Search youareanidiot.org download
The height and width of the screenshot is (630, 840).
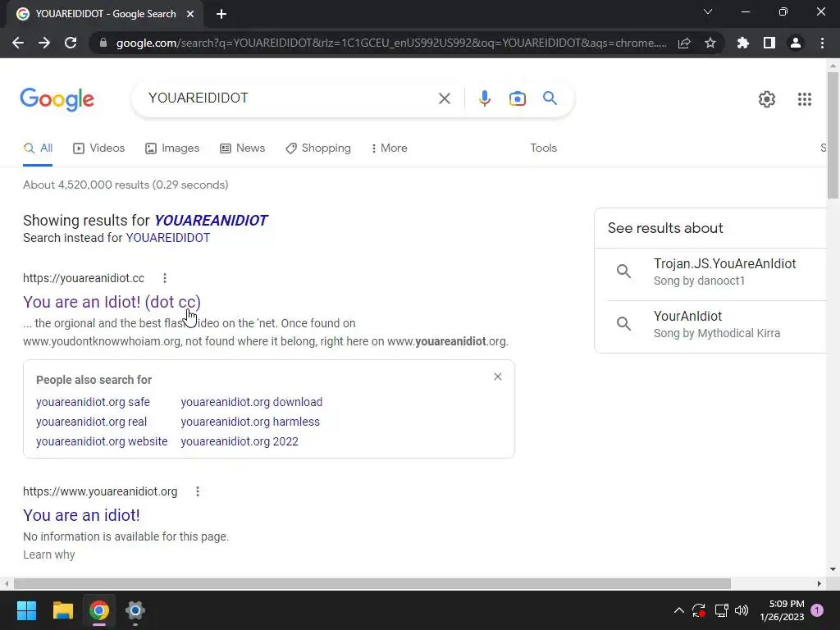[251, 402]
